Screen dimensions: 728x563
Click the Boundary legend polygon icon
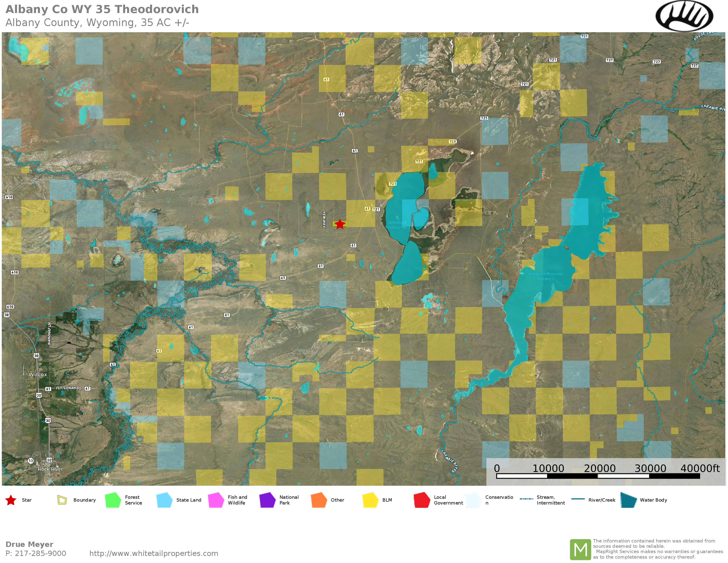62,500
